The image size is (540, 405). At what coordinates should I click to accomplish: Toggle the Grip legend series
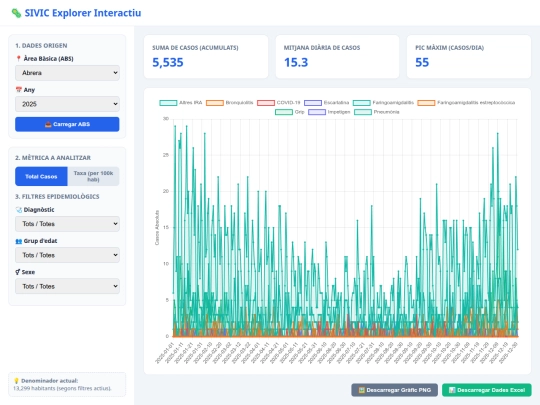click(290, 112)
